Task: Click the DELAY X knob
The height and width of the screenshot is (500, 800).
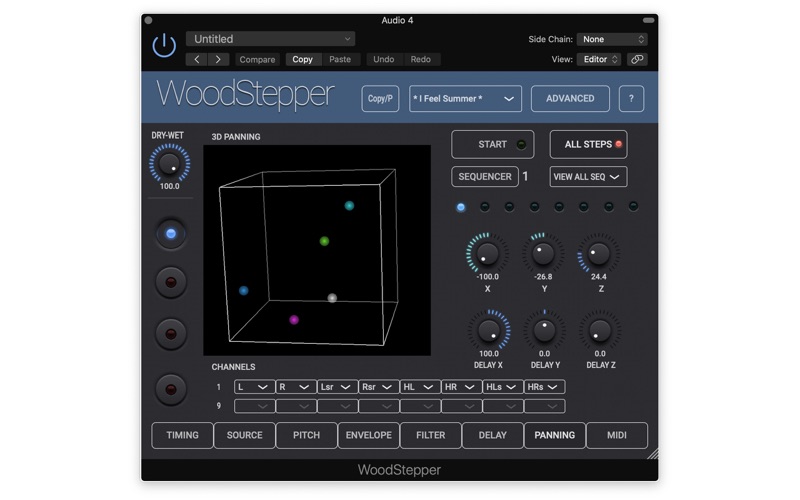Action: point(489,330)
